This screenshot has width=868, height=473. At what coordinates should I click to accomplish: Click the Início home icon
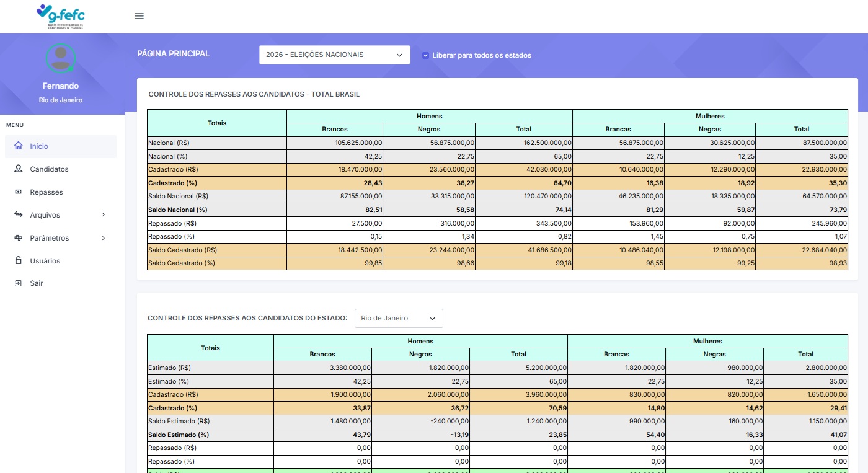point(18,146)
